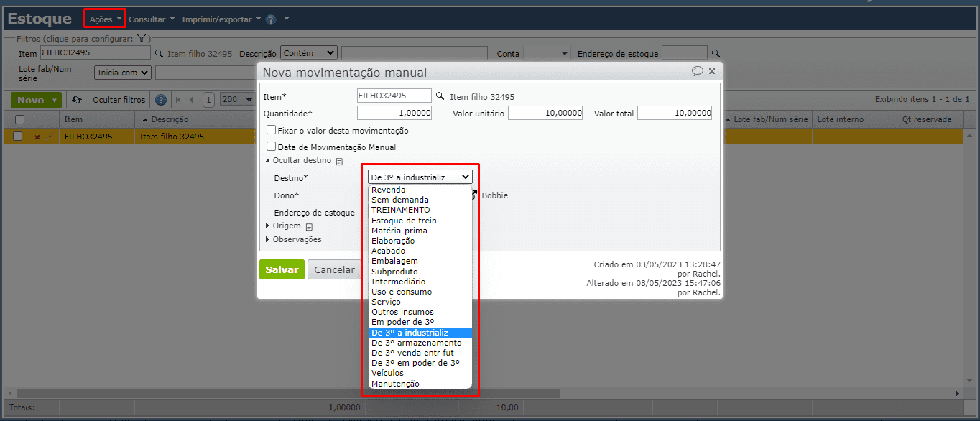Viewport: 980px width, 421px height.
Task: Select Sem demanda in the Destino list
Action: [x=420, y=200]
